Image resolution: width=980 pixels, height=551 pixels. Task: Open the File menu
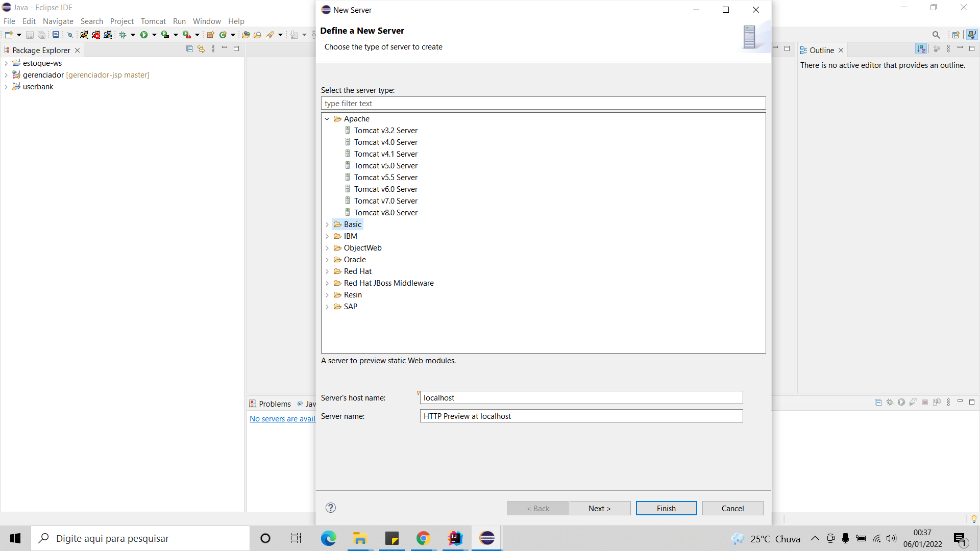9,21
